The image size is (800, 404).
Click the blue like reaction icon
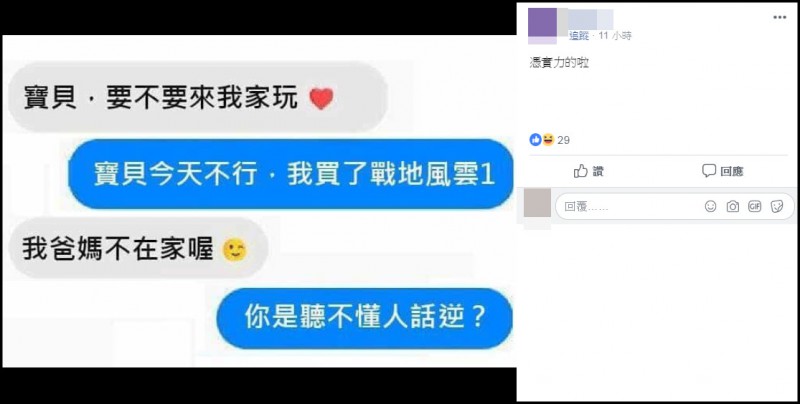point(535,140)
